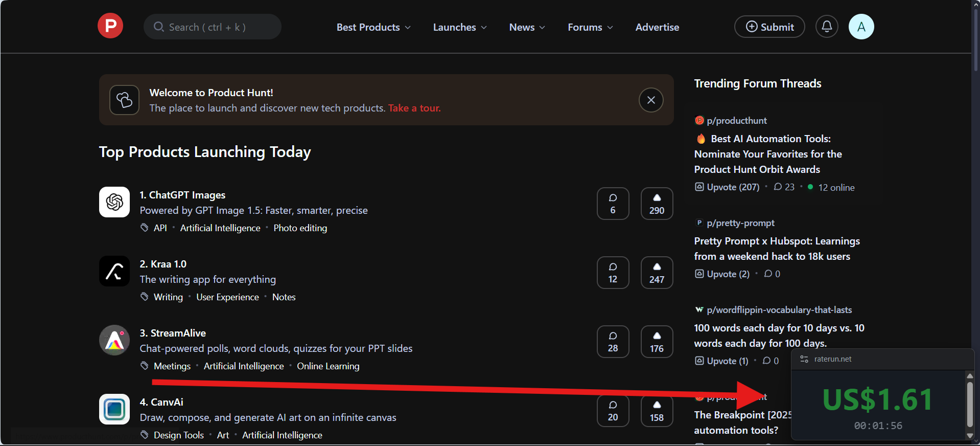Select the API tag under ChatGPT Images
980x446 pixels.
160,228
